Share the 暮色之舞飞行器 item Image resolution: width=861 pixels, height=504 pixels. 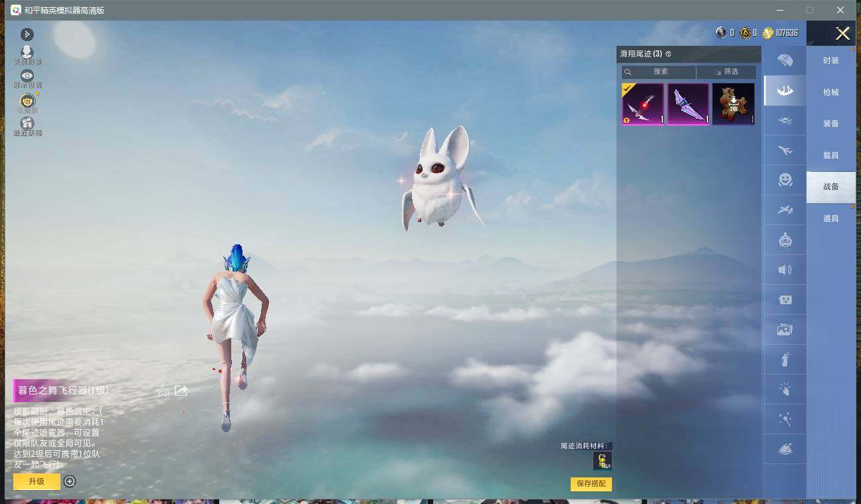point(181,391)
